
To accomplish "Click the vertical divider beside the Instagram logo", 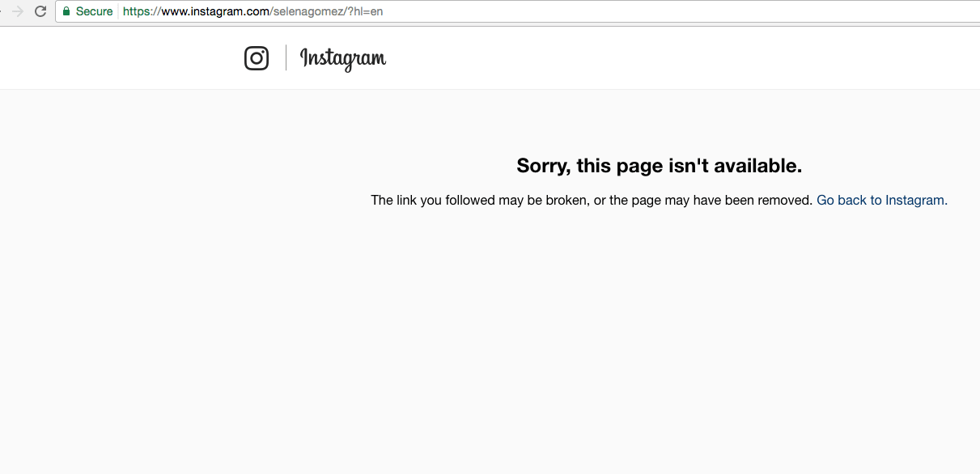I will pos(286,58).
